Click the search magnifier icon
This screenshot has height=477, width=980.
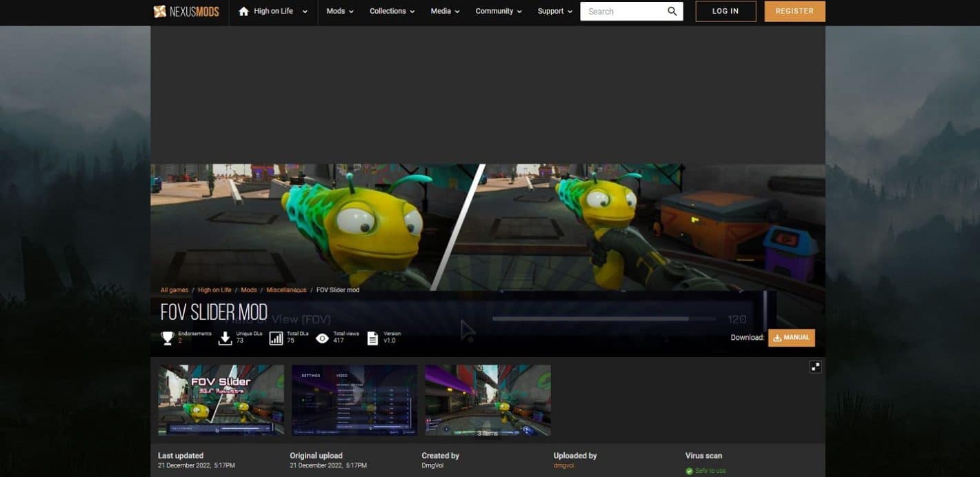(x=672, y=12)
